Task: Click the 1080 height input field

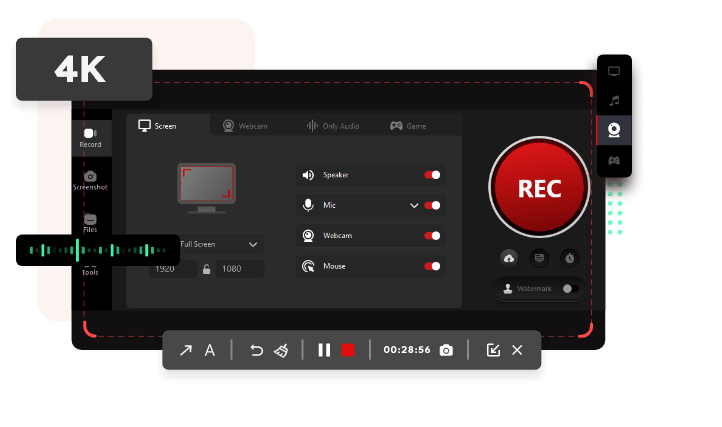Action: pyautogui.click(x=240, y=269)
